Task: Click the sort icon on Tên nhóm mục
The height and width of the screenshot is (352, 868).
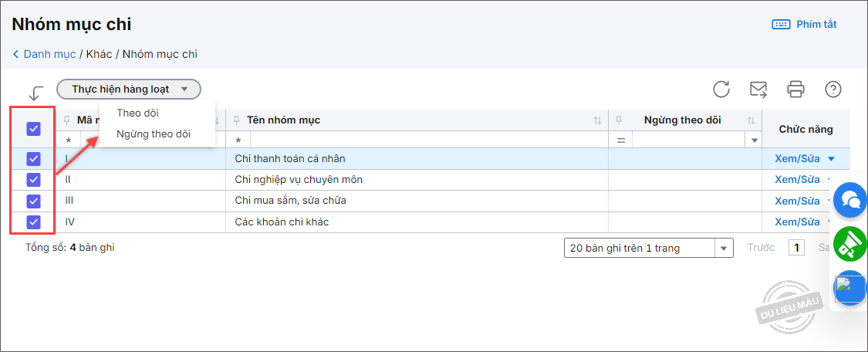Action: (x=597, y=121)
